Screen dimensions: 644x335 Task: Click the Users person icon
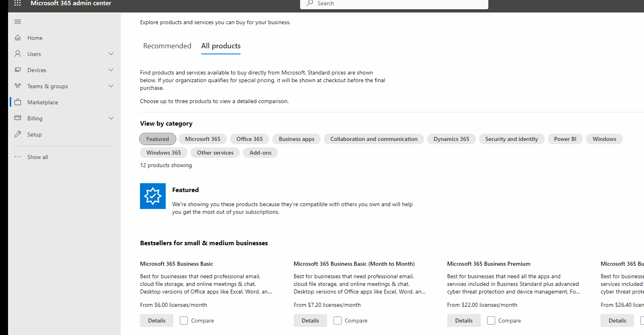[x=18, y=54]
